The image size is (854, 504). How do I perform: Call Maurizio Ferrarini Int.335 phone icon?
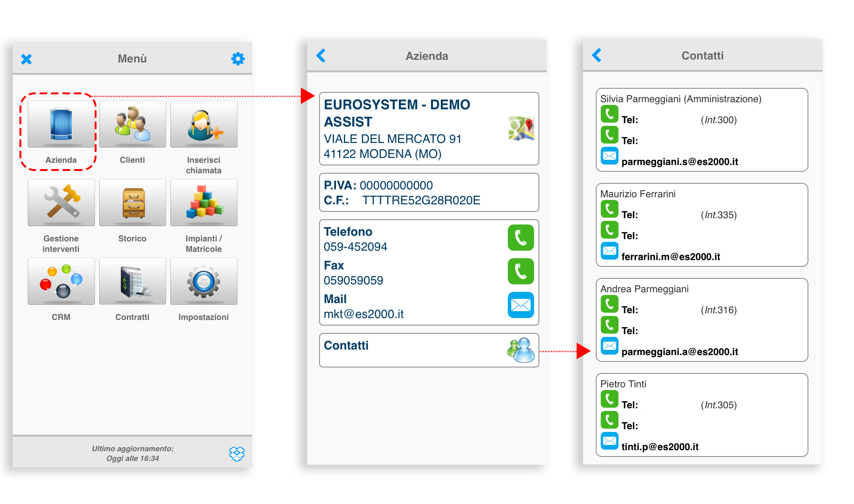(609, 209)
